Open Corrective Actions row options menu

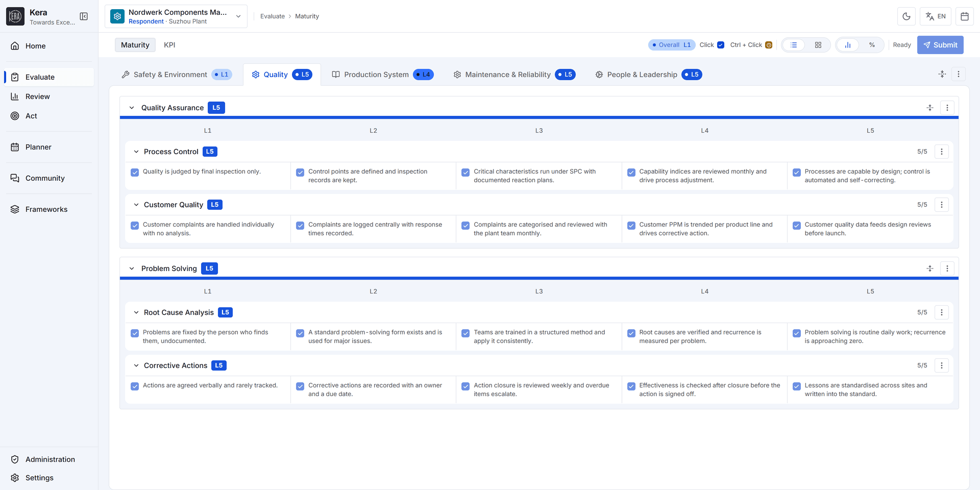(x=942, y=365)
